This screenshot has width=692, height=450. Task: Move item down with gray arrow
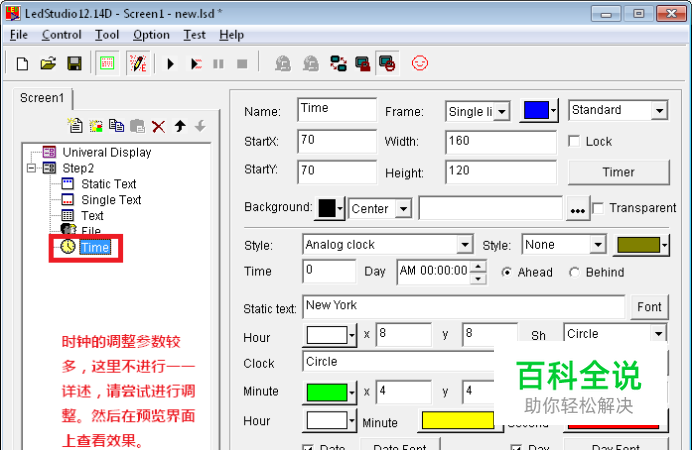[200, 126]
